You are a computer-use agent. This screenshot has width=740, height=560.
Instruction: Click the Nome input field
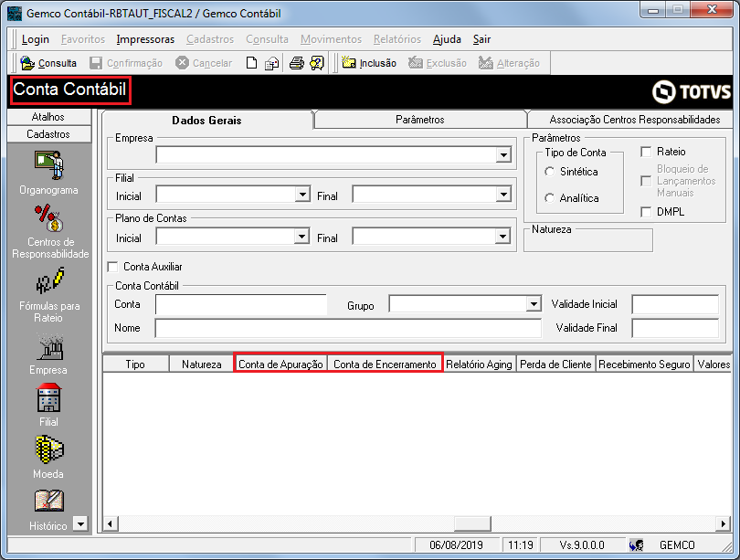(x=348, y=328)
